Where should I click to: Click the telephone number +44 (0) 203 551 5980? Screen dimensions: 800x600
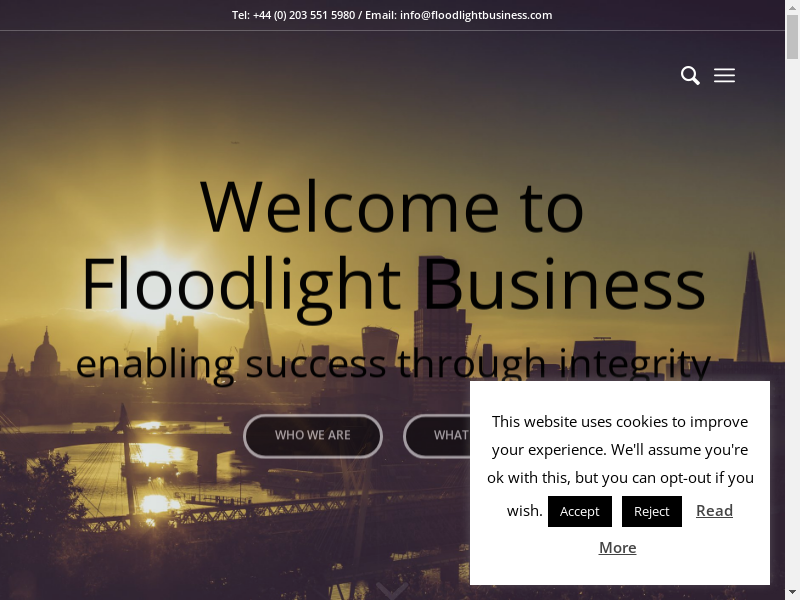point(304,15)
